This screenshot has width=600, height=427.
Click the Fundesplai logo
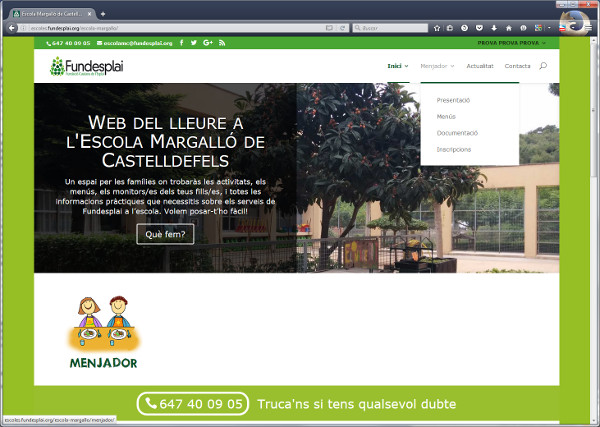[x=86, y=66]
